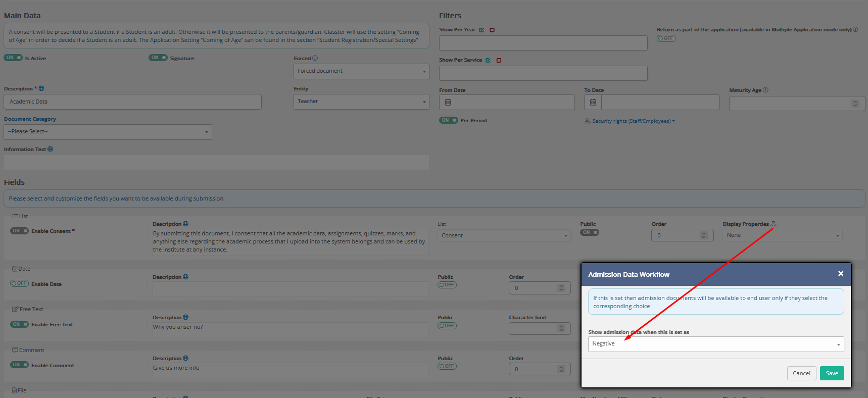This screenshot has width=868, height=398.
Task: Open the From Date calendar icon
Action: coord(448,103)
